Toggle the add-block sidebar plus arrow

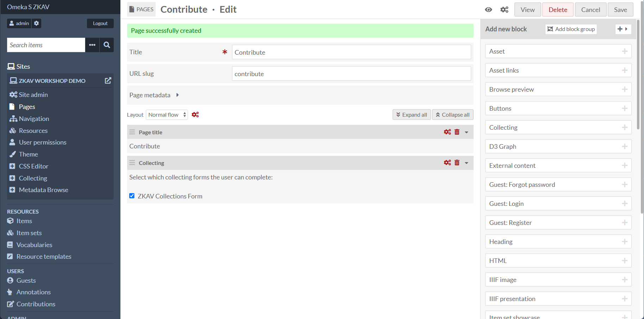(623, 29)
